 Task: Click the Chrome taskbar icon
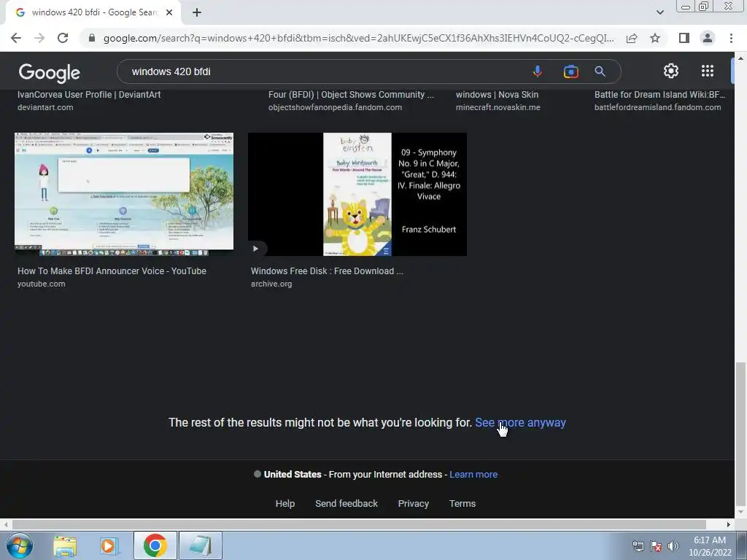(x=155, y=545)
